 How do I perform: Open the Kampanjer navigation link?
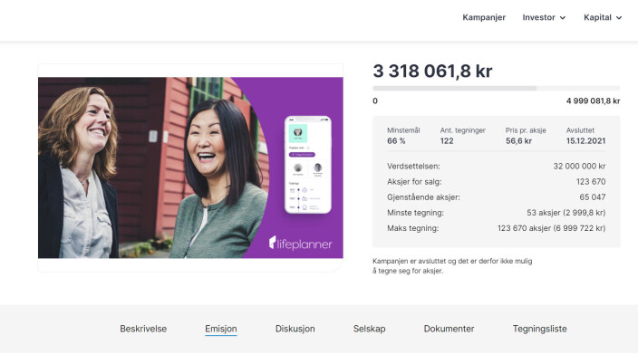pos(484,17)
